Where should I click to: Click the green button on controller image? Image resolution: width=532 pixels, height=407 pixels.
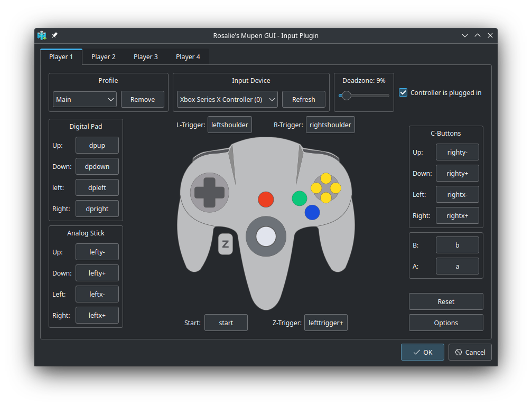click(x=299, y=198)
